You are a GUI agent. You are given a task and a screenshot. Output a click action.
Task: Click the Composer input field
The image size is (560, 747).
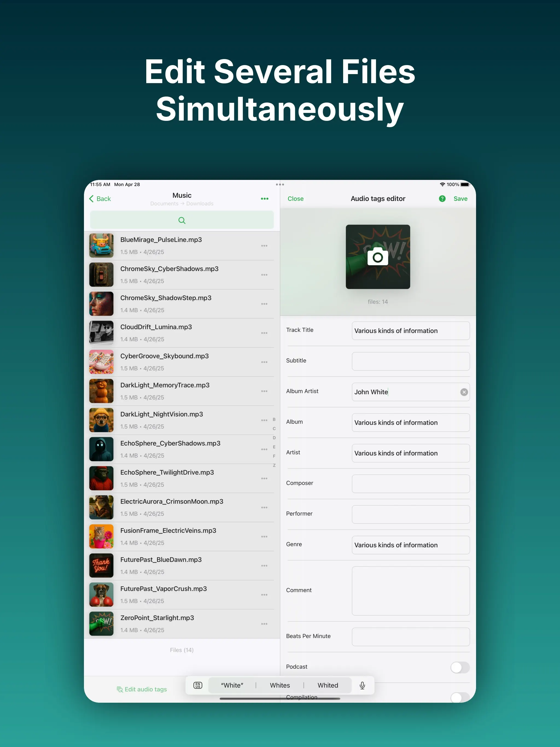coord(410,484)
